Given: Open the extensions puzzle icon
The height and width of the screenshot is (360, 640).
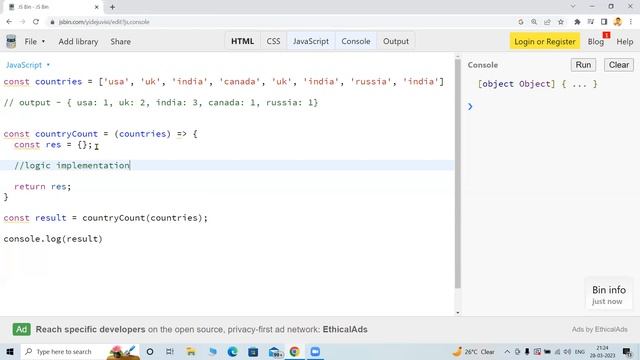Looking at the screenshot, I should pos(577,22).
